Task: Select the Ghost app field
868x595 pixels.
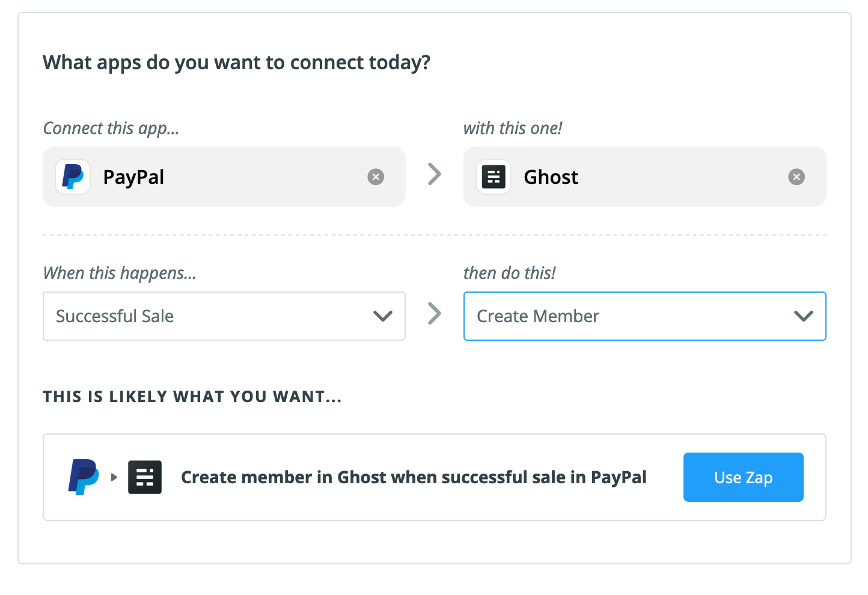Action: point(645,177)
